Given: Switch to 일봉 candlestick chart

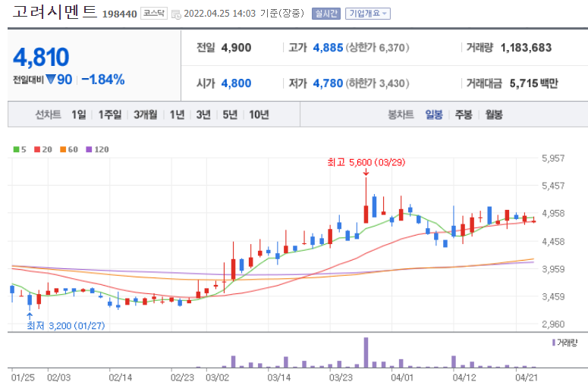Looking at the screenshot, I should click(x=434, y=114).
